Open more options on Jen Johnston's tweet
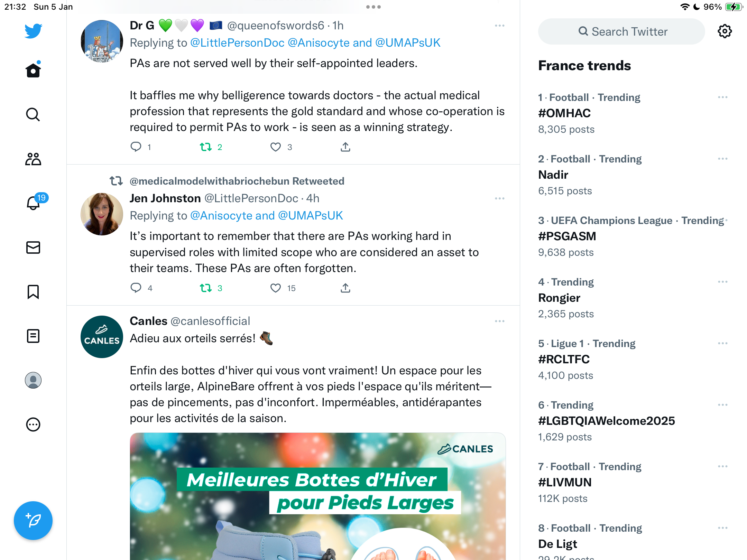The height and width of the screenshot is (560, 747). click(500, 198)
